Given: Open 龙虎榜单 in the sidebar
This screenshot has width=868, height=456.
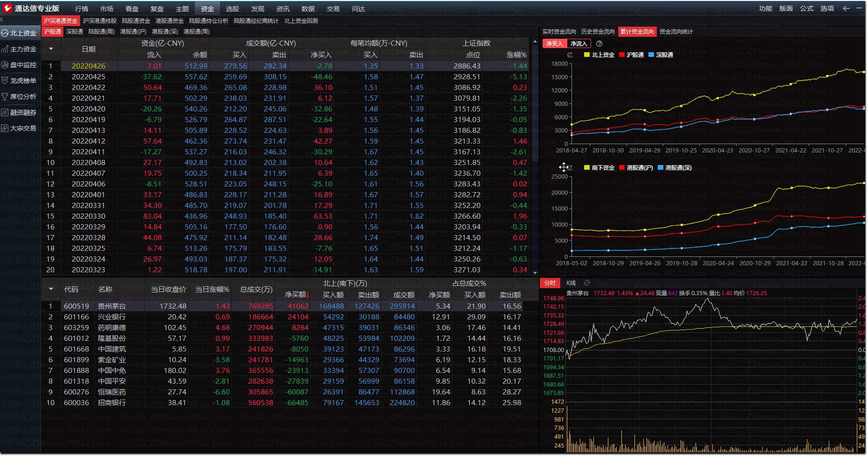Looking at the screenshot, I should click(x=19, y=81).
